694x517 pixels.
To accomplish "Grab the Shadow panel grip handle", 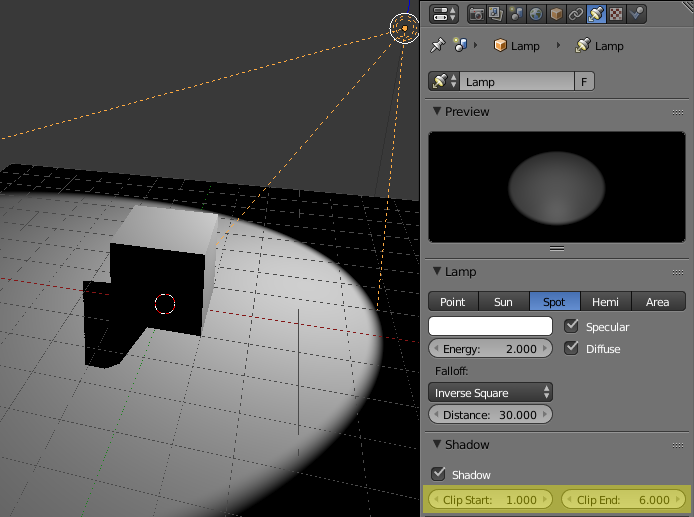I will pos(678,445).
